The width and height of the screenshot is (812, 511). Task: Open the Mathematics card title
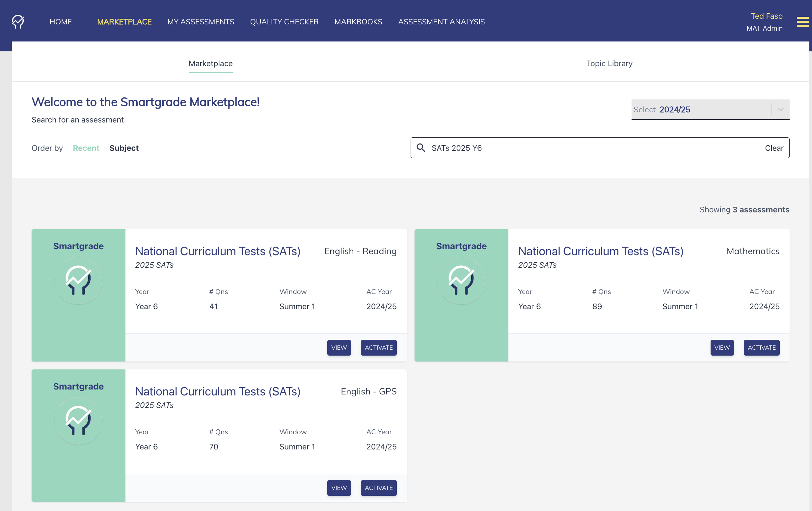[601, 251]
